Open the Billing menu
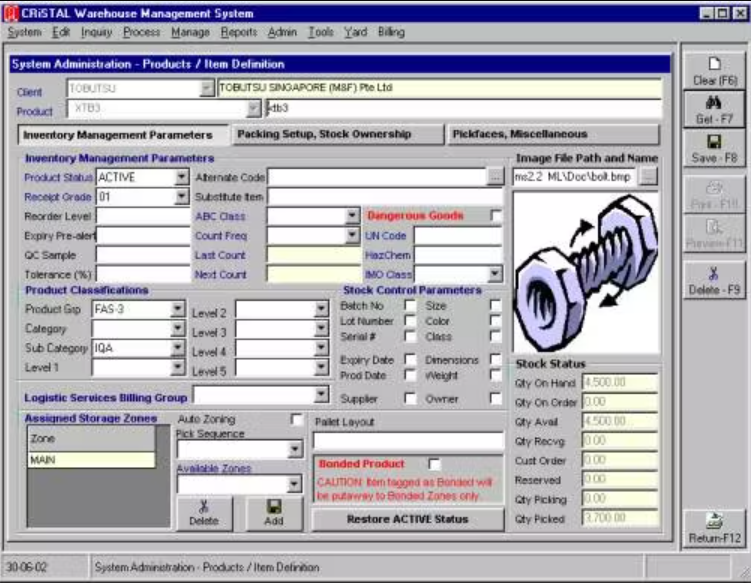 (x=391, y=32)
